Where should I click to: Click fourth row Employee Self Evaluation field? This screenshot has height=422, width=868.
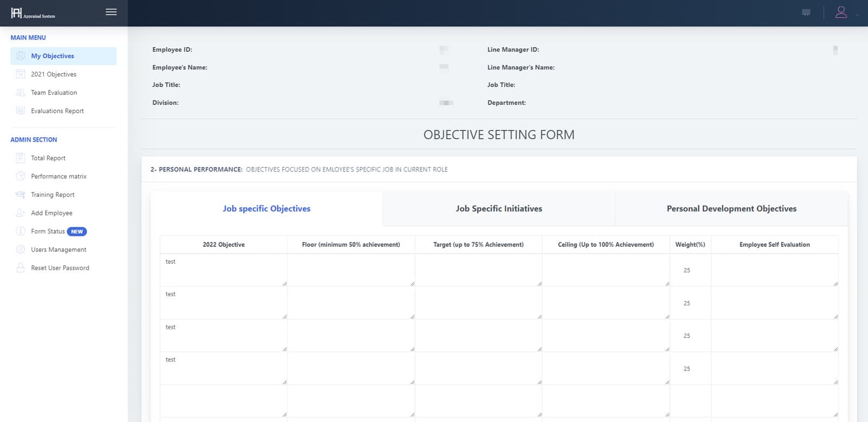775,368
